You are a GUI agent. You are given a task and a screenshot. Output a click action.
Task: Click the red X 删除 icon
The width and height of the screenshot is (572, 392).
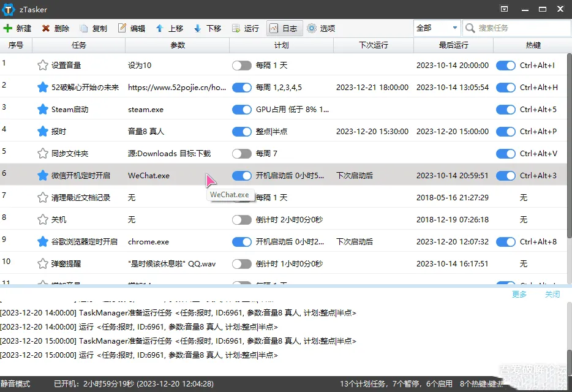point(46,28)
